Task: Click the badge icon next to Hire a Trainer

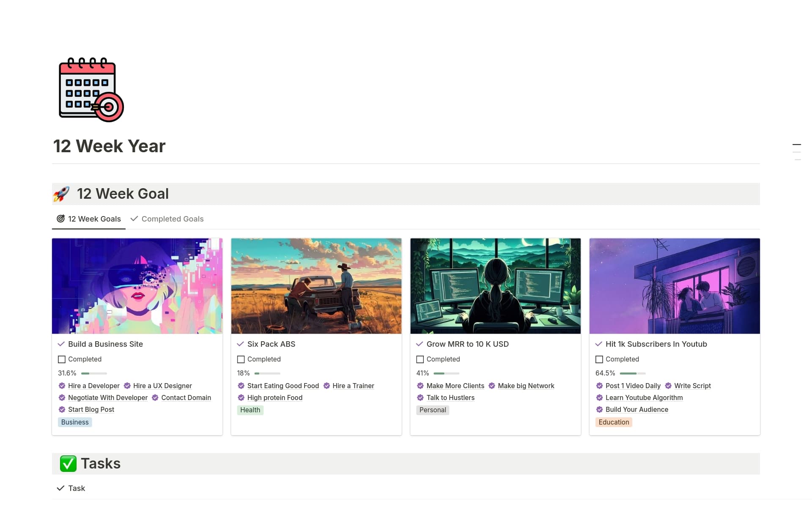Action: click(x=326, y=386)
